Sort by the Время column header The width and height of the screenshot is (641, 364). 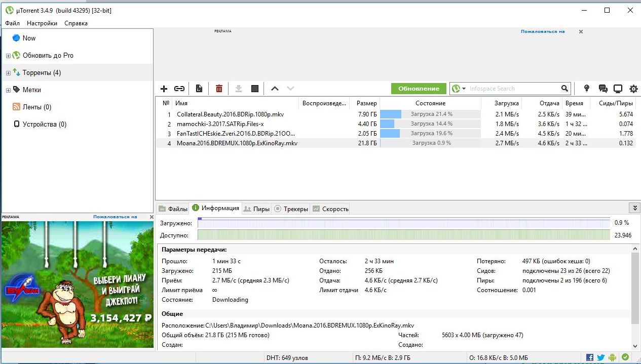[577, 103]
